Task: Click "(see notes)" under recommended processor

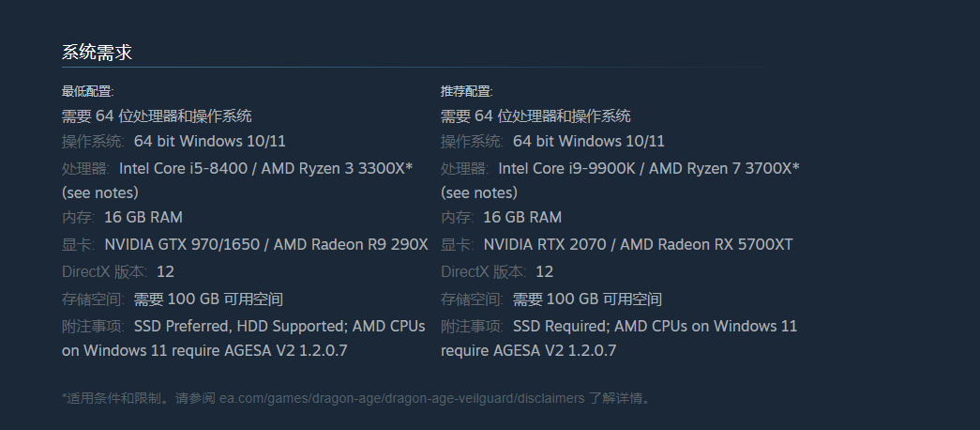Action: tap(479, 192)
